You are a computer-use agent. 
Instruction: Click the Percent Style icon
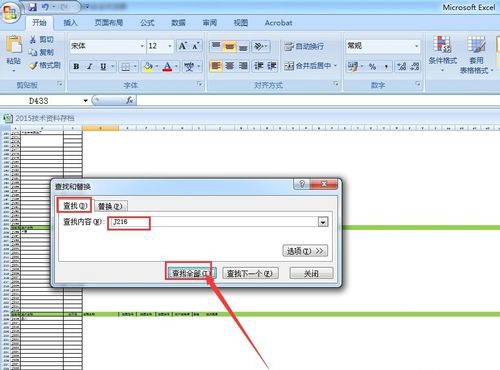click(x=372, y=66)
